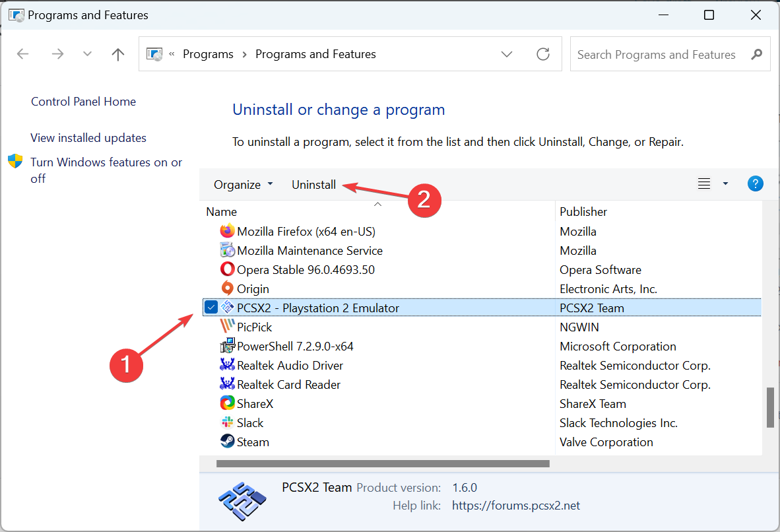Select the Mozilla Maintenance Service entry

310,250
